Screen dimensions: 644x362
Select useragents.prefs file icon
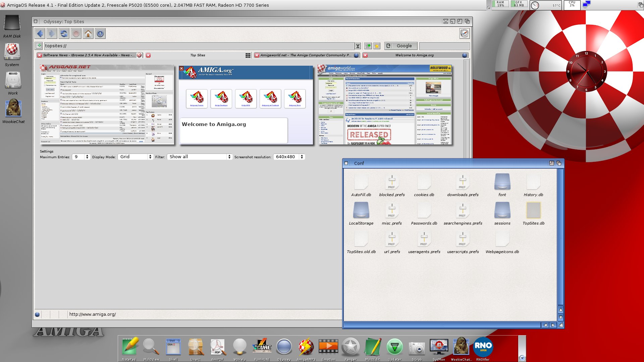424,242
